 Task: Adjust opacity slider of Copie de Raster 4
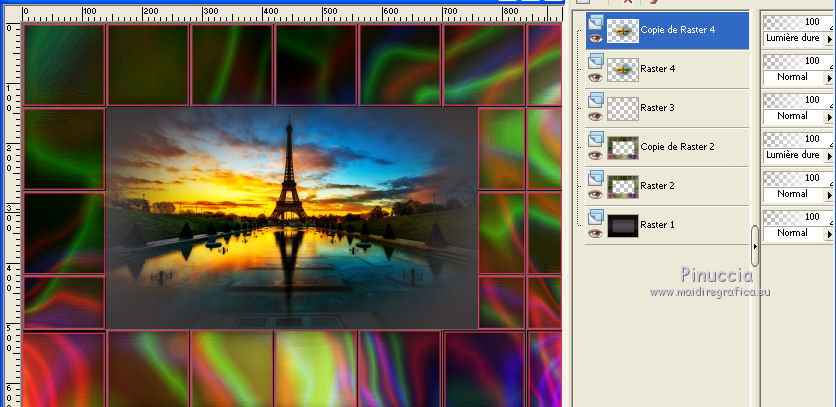coord(799,22)
